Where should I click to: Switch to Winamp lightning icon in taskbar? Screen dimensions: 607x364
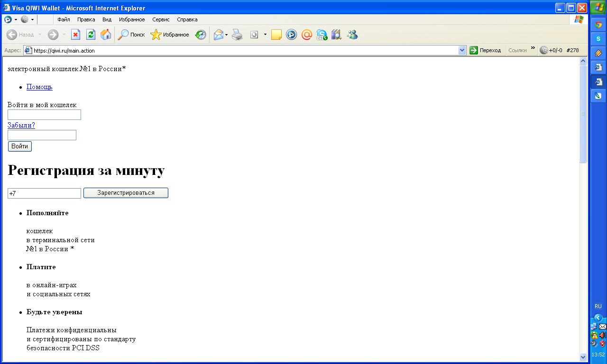[598, 53]
